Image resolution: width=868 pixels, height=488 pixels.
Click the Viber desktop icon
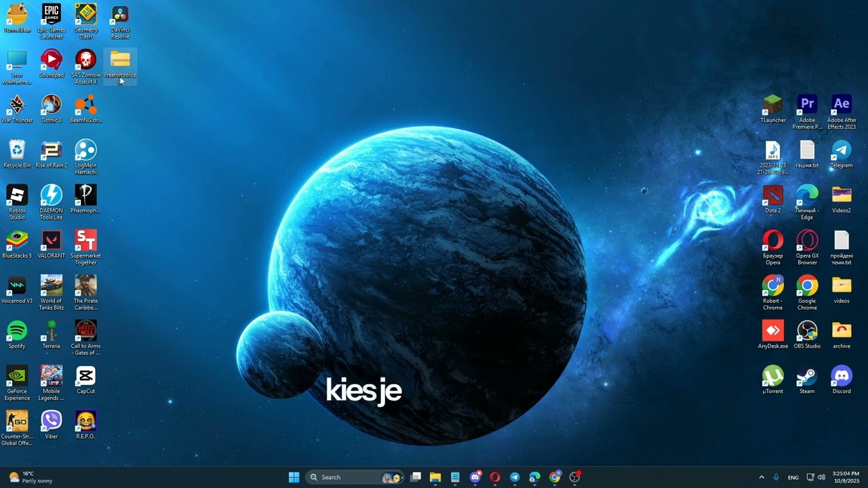point(52,425)
